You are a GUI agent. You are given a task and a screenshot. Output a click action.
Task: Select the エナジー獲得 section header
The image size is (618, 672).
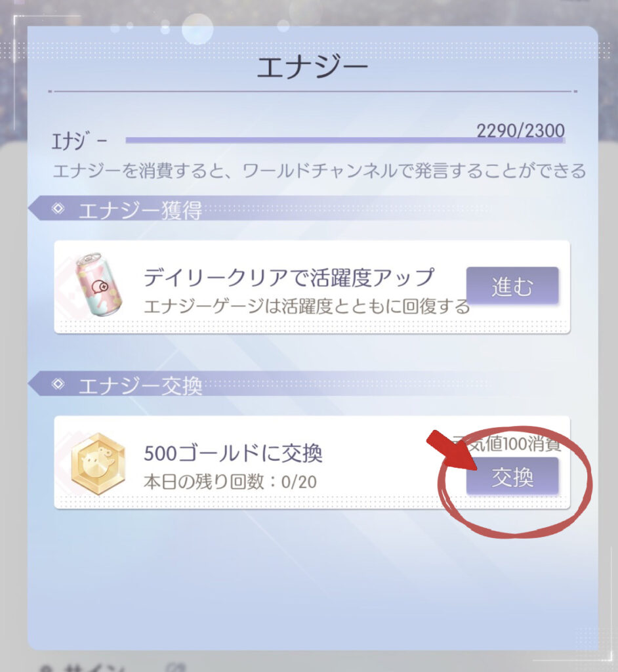139,211
